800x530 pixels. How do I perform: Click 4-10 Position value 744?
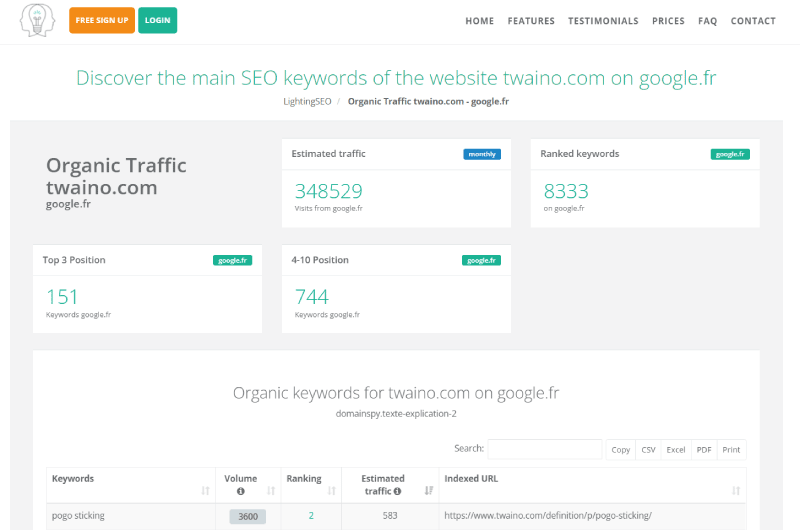pyautogui.click(x=312, y=297)
